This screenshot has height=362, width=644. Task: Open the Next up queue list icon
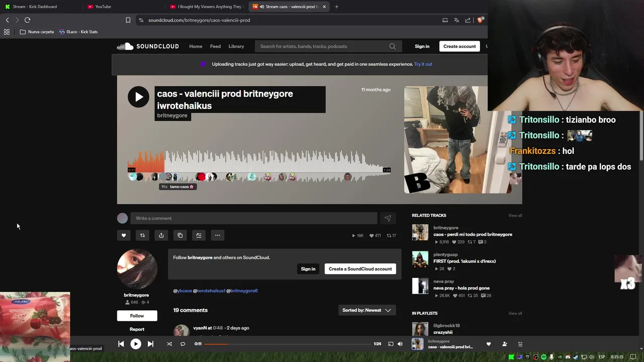[520, 344]
